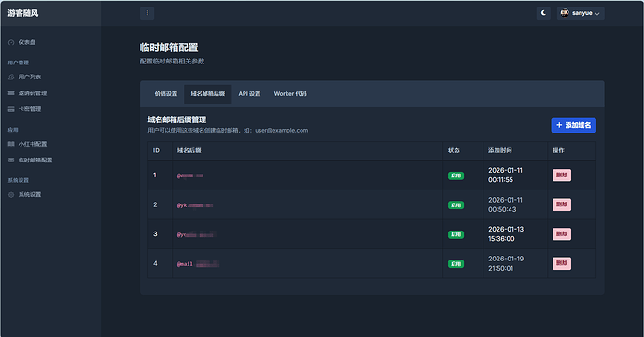644x337 pixels.
Task: Open the sanyue user dropdown
Action: (x=581, y=13)
